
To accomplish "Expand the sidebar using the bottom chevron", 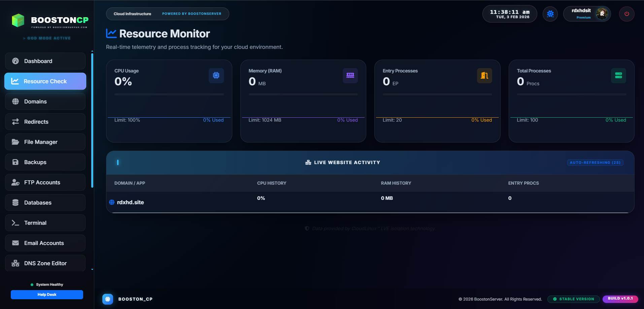I will (x=92, y=270).
